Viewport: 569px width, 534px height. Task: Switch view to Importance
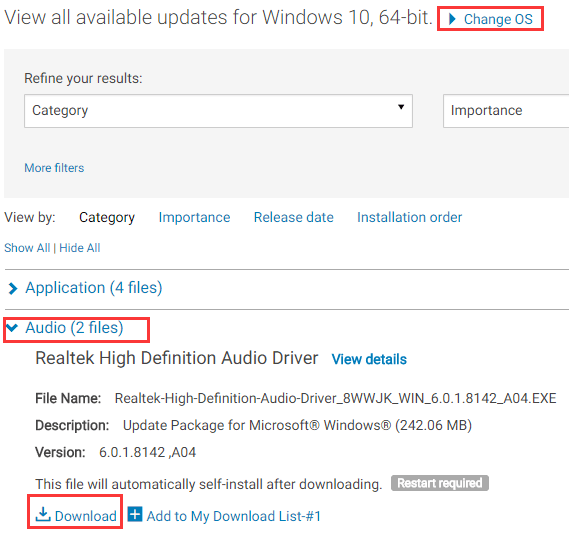195,217
